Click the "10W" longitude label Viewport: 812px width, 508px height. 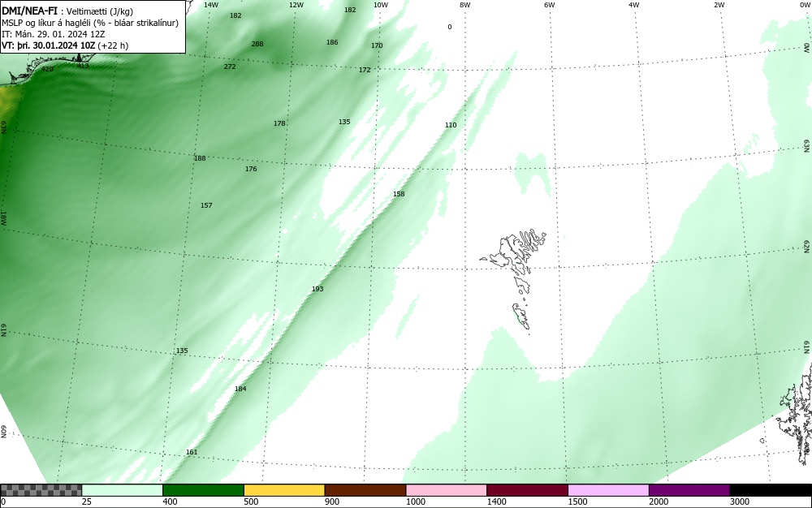[381, 5]
